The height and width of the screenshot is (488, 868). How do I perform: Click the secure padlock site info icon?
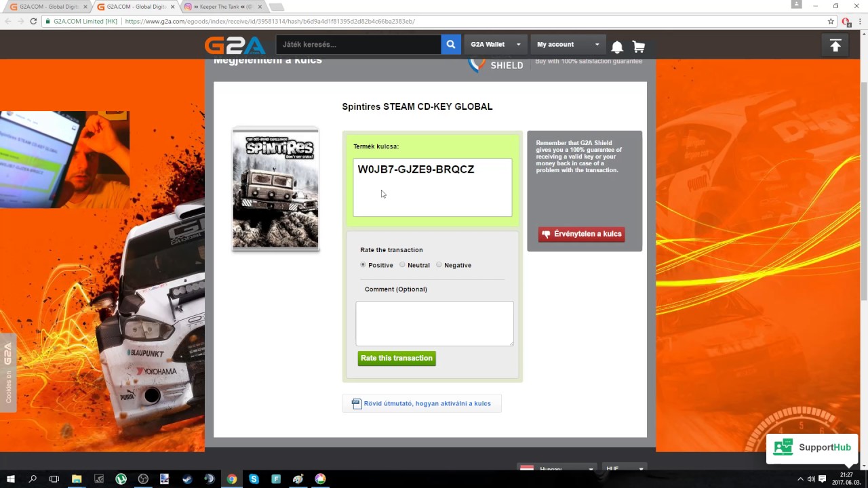(x=47, y=21)
